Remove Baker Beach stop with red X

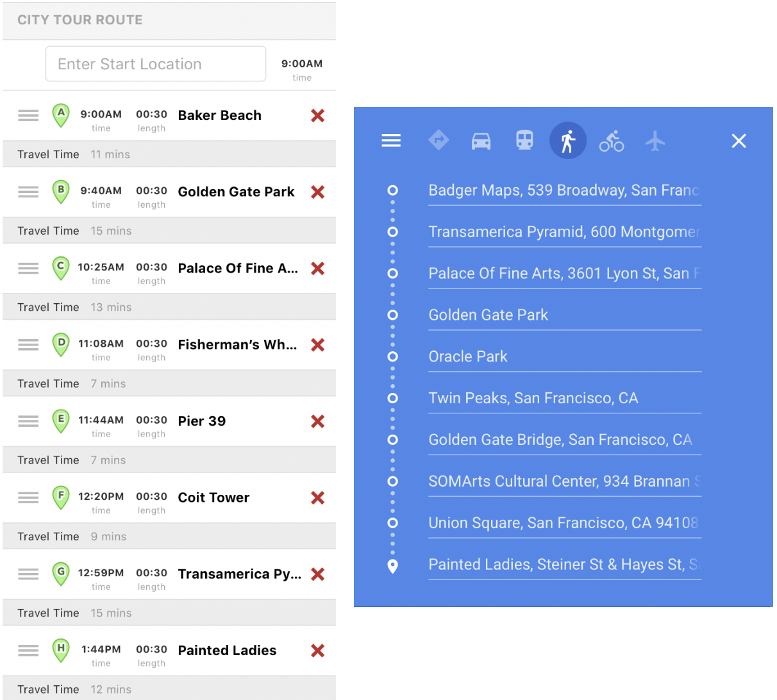pyautogui.click(x=317, y=115)
